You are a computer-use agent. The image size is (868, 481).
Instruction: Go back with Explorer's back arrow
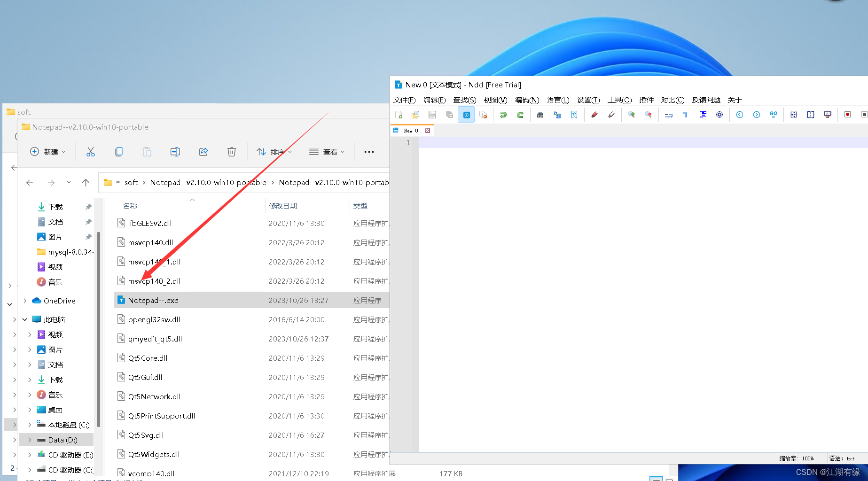click(30, 183)
